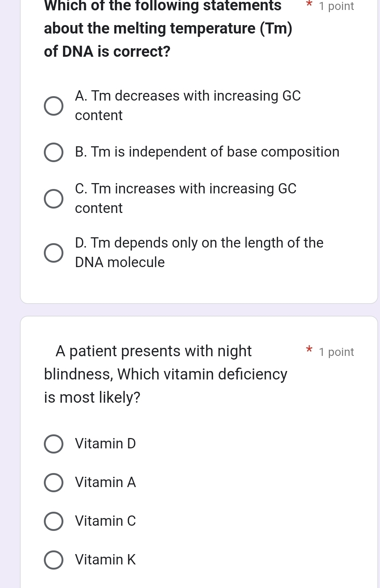The image size is (380, 588).
Task: Select radio for Tm increases with GC content
Action: point(53,199)
